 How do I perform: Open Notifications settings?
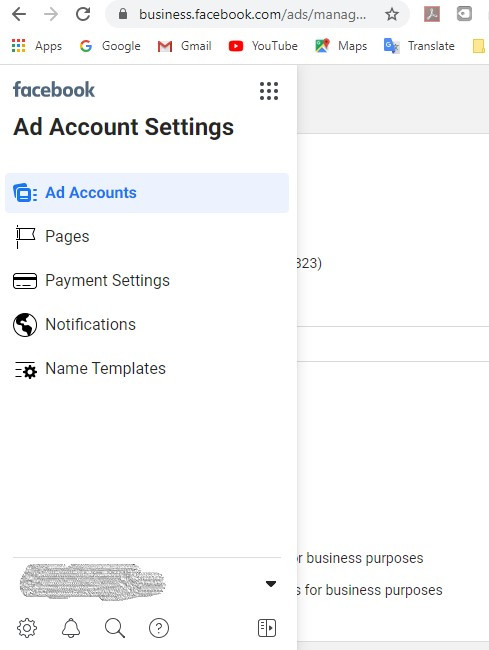coord(147,325)
